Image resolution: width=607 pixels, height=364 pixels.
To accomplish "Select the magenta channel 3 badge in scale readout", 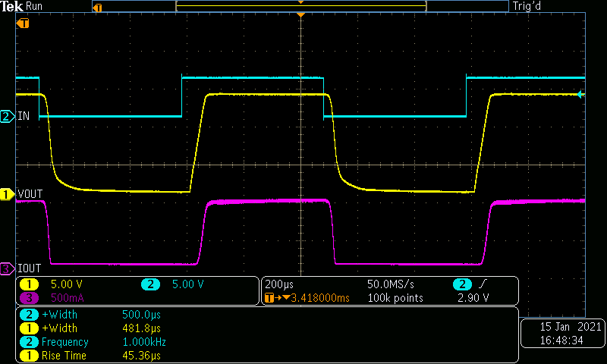I will coord(29,298).
